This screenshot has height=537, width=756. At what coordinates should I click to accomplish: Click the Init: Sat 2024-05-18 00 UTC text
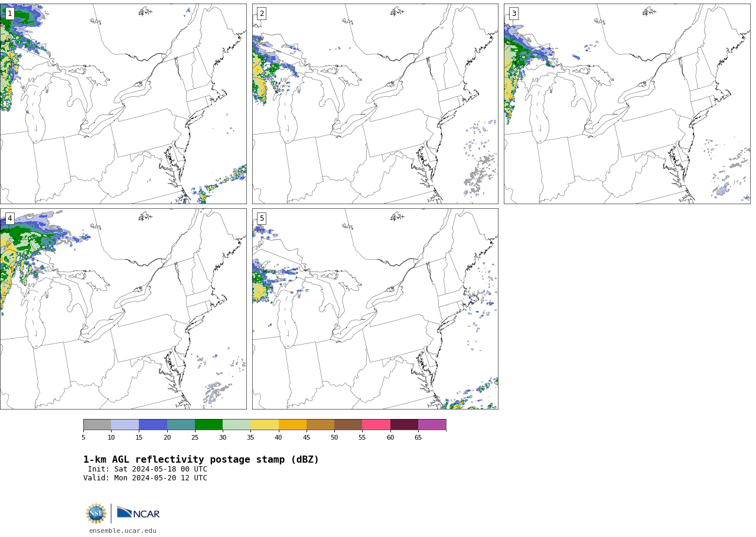coord(148,469)
